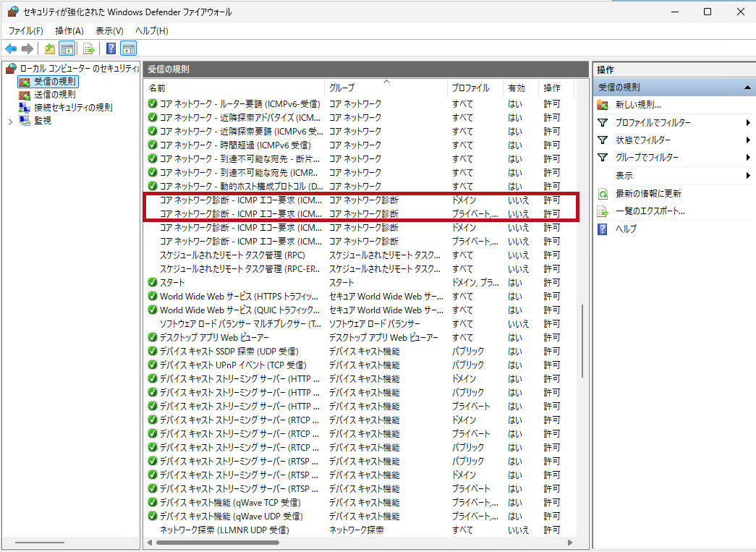Toggle the console tree pane icon
The image size is (756, 552).
click(67, 48)
